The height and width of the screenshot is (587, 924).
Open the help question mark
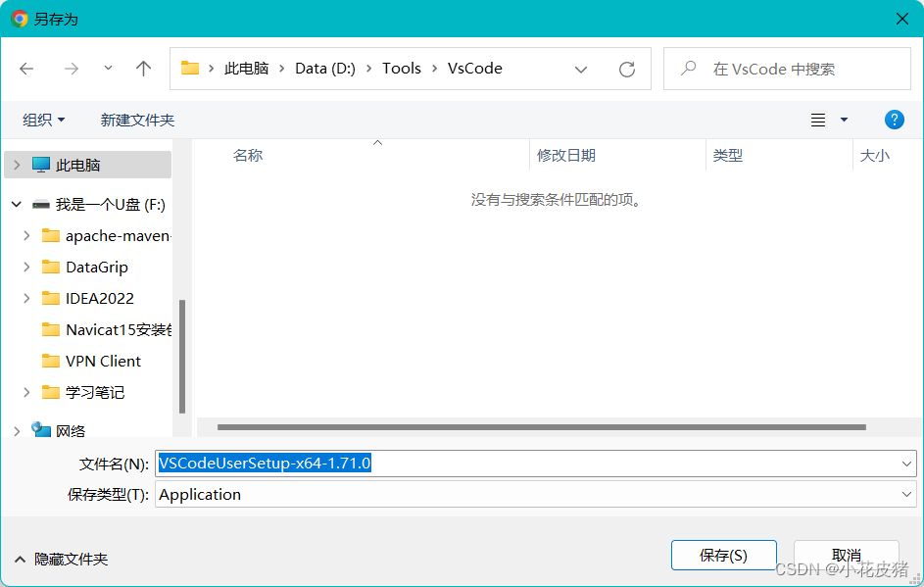pyautogui.click(x=894, y=119)
